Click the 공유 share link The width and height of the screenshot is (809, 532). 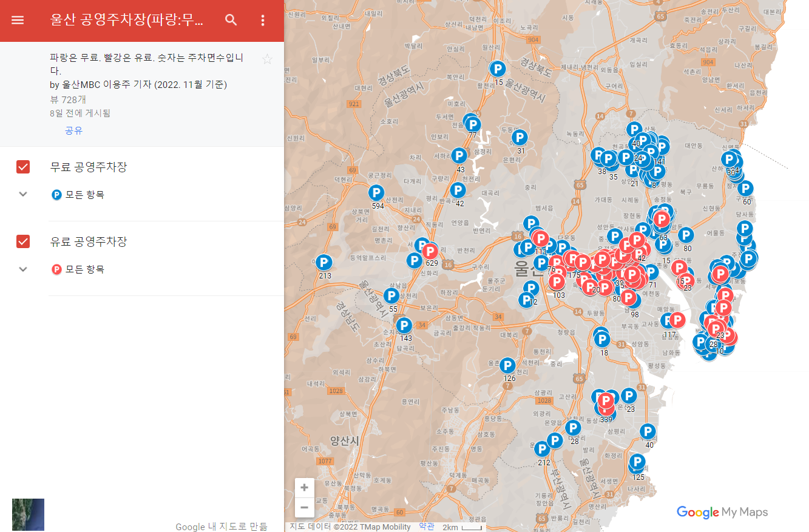(73, 130)
